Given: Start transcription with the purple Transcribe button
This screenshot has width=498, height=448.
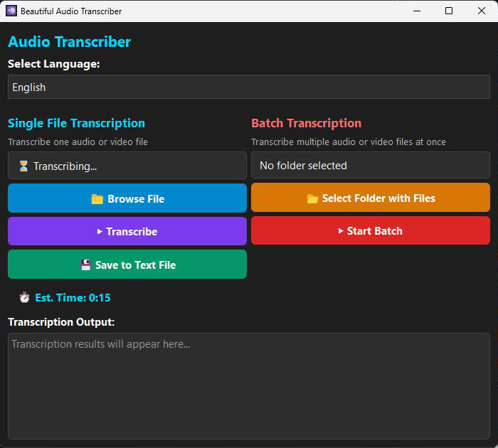Looking at the screenshot, I should pyautogui.click(x=127, y=231).
